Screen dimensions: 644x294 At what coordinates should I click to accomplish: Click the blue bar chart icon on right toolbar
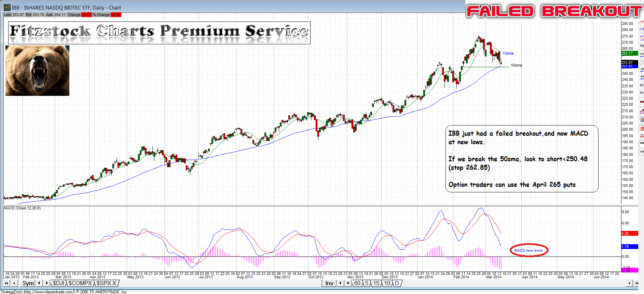[642, 29]
